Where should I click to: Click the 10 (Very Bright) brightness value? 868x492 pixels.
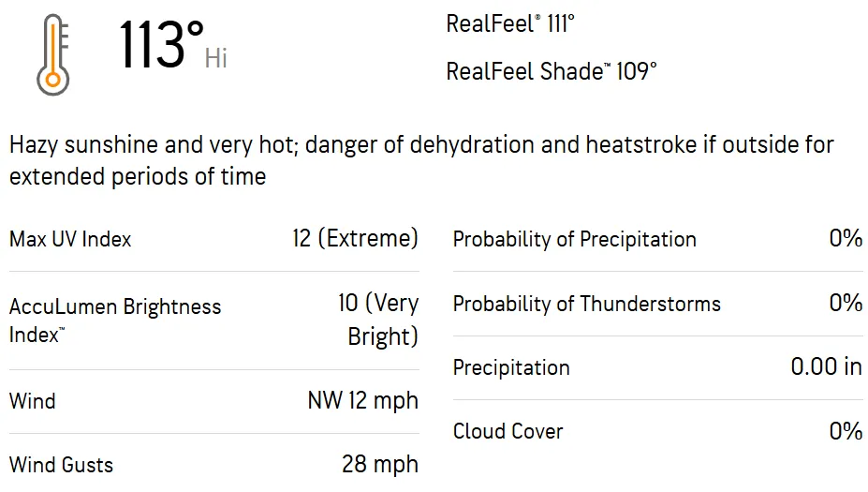[378, 320]
